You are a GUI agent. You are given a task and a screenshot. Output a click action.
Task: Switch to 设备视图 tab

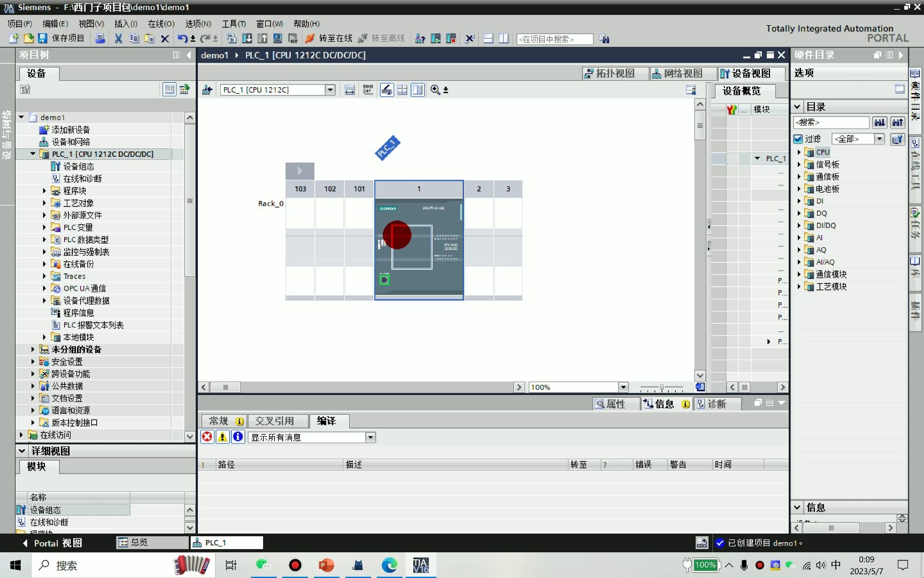tap(750, 74)
